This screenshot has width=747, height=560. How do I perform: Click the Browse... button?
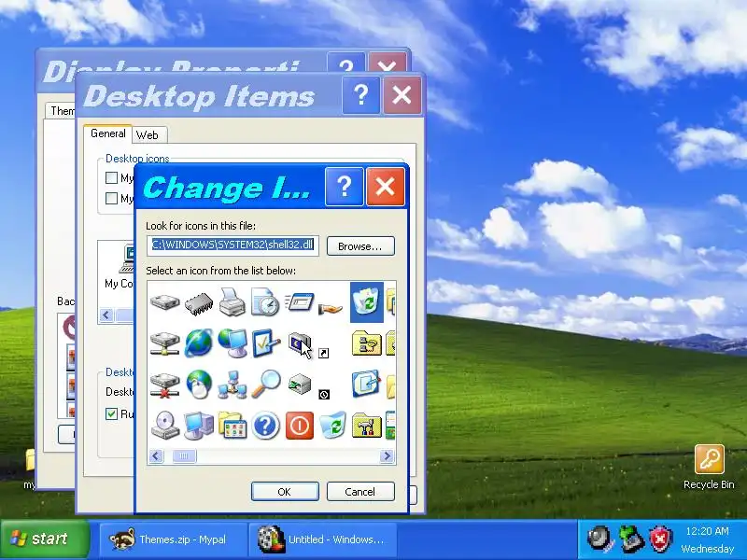tap(360, 246)
